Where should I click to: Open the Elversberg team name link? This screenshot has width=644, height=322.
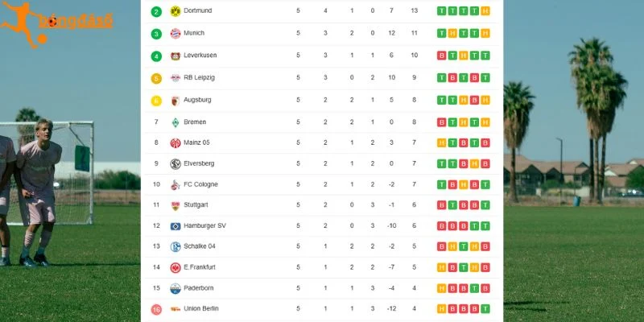pyautogui.click(x=199, y=163)
